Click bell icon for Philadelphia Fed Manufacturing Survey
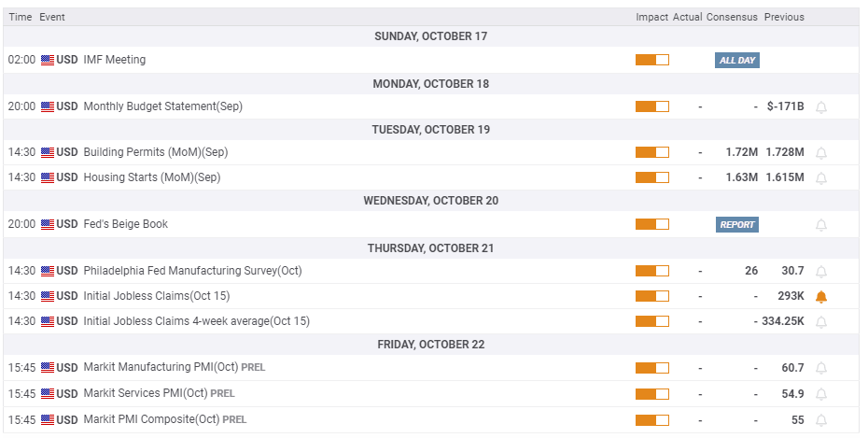The height and width of the screenshot is (438, 868). click(x=821, y=272)
